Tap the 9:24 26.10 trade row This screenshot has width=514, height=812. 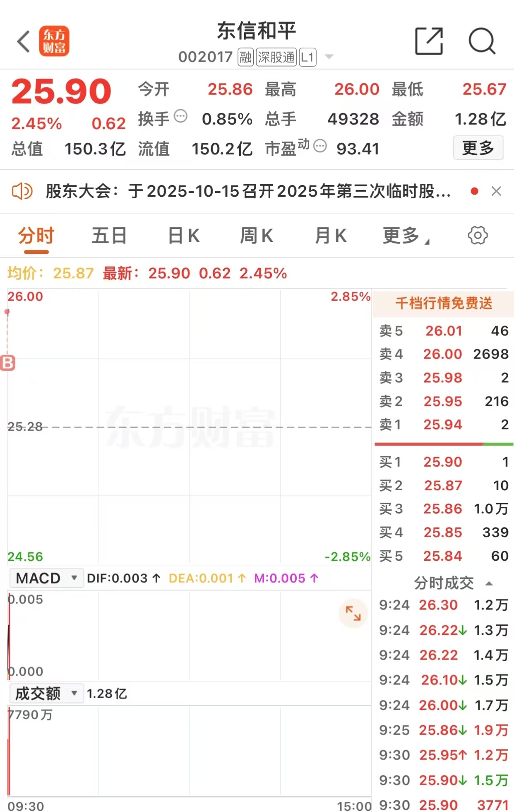(444, 680)
